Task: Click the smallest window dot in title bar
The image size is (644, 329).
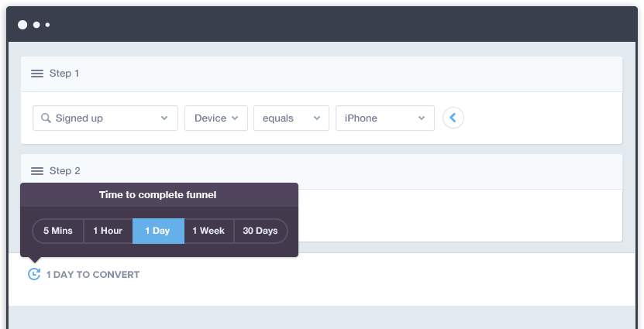Action: pos(47,25)
